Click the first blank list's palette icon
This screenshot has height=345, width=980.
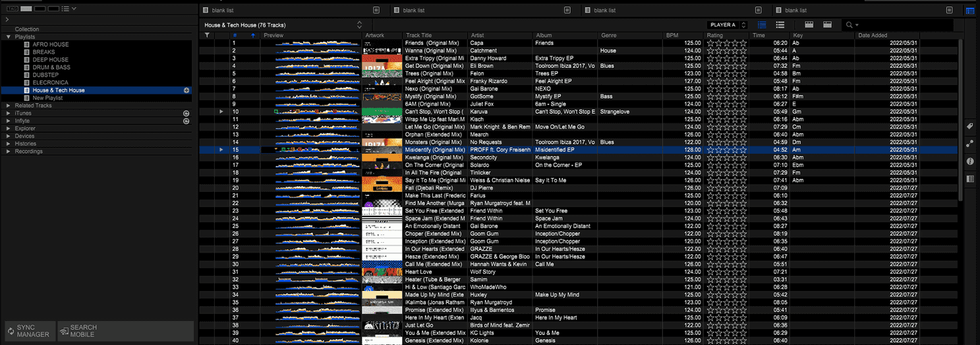(376, 10)
